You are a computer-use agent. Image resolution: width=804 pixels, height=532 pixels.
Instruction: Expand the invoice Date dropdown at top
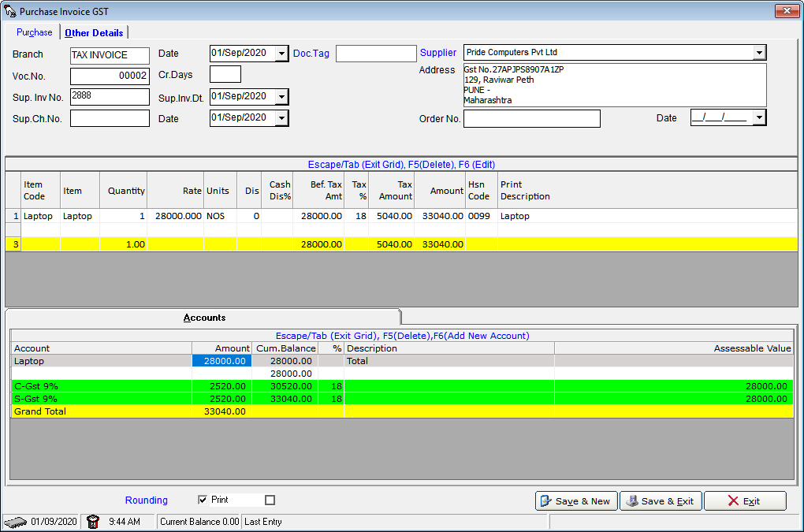pos(281,54)
